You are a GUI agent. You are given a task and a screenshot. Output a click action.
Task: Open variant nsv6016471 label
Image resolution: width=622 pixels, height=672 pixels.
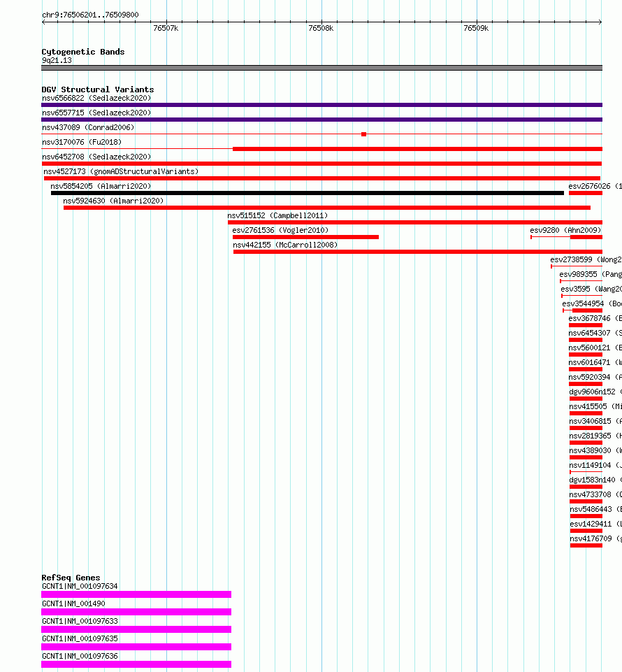[x=595, y=362]
